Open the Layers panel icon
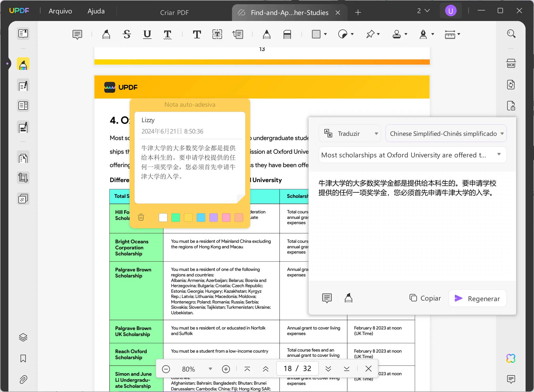The height and width of the screenshot is (392, 534). click(x=23, y=337)
